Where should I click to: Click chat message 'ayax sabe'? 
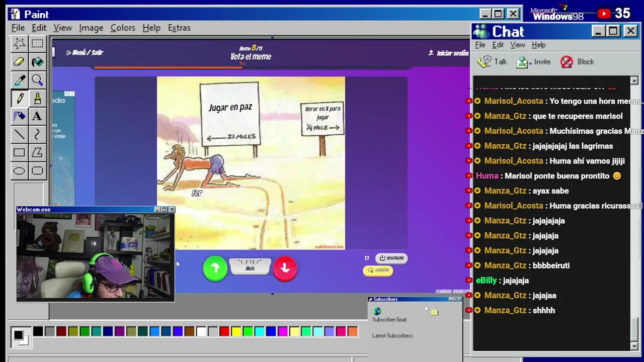(550, 191)
